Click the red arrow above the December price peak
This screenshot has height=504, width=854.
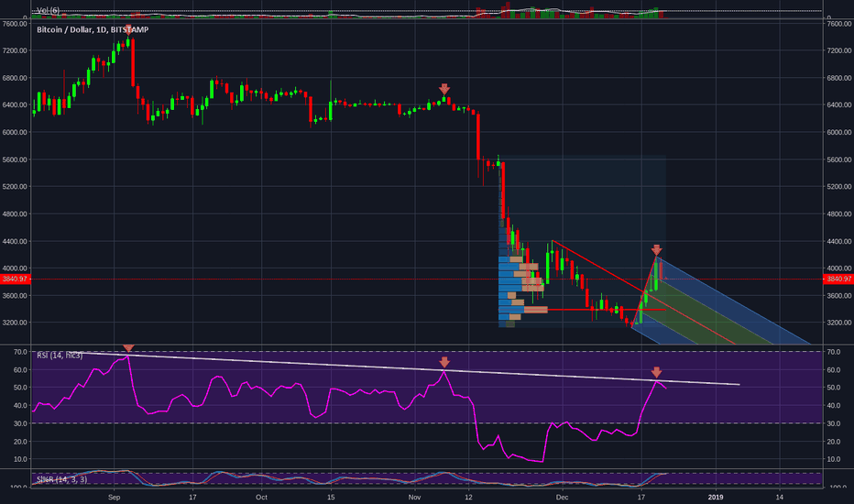point(656,250)
